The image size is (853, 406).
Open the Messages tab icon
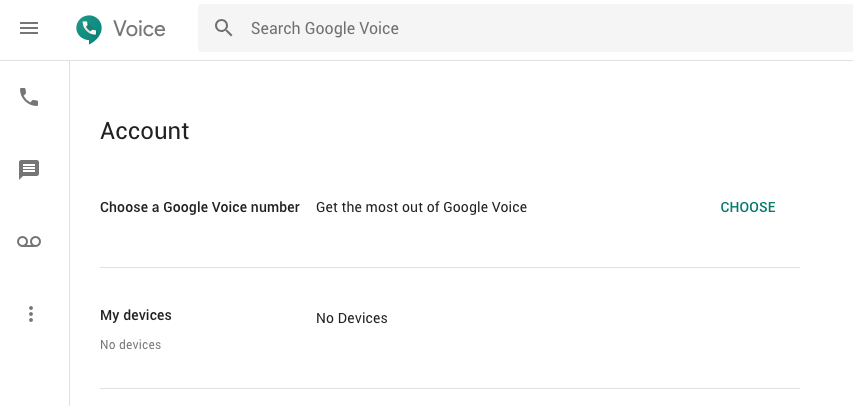point(29,170)
